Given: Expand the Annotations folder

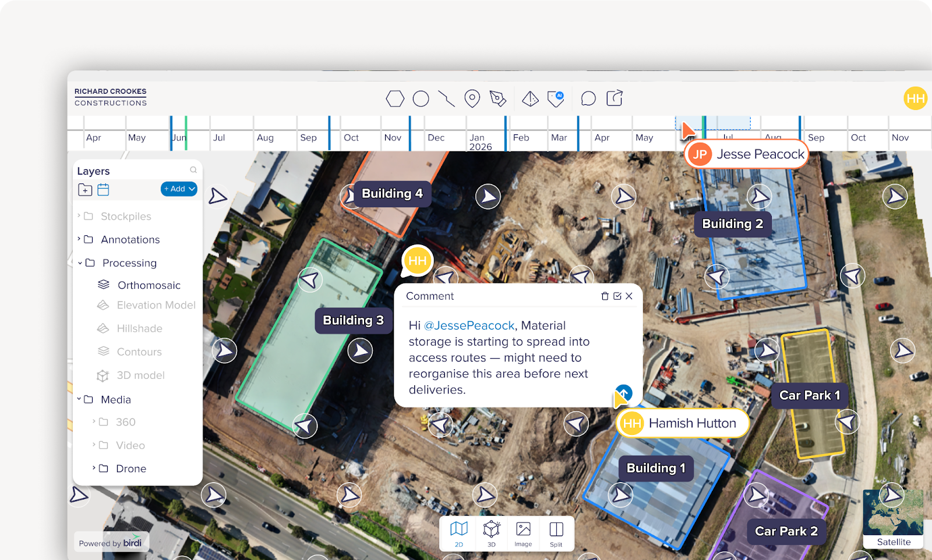Looking at the screenshot, I should pyautogui.click(x=79, y=239).
